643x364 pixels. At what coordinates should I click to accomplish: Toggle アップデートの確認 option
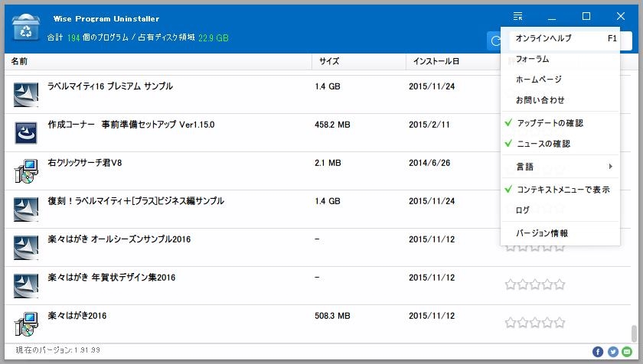(x=560, y=123)
